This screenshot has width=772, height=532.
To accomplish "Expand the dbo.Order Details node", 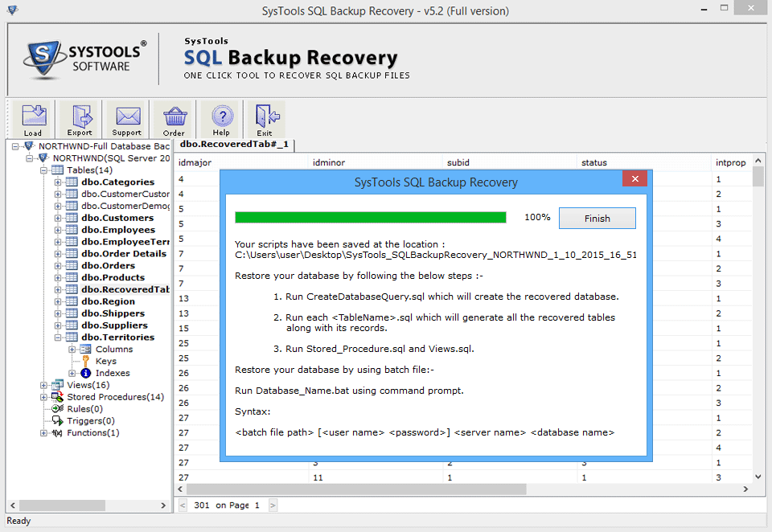I will click(x=58, y=254).
